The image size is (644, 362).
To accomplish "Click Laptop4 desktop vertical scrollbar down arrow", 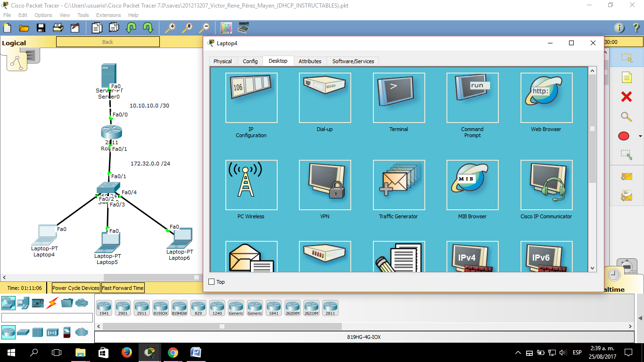I will 592,268.
